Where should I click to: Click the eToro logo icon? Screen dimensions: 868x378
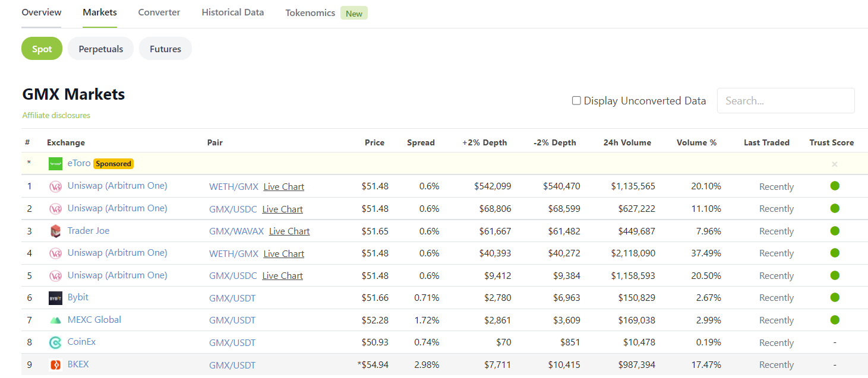click(x=55, y=164)
